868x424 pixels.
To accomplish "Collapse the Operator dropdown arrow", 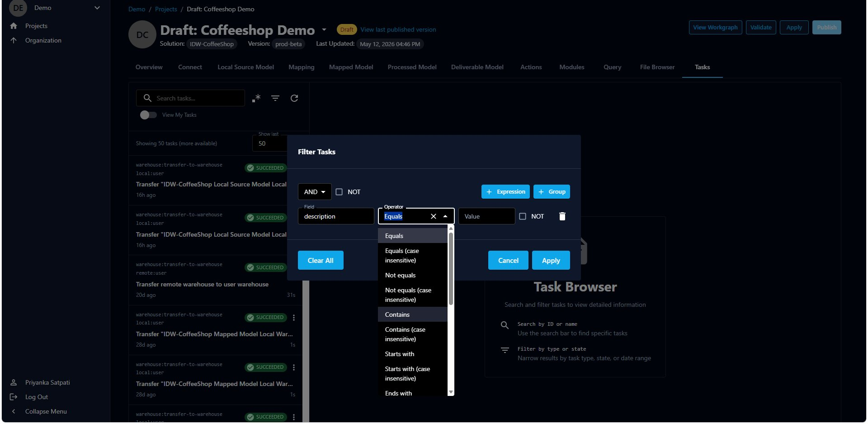I will click(445, 216).
